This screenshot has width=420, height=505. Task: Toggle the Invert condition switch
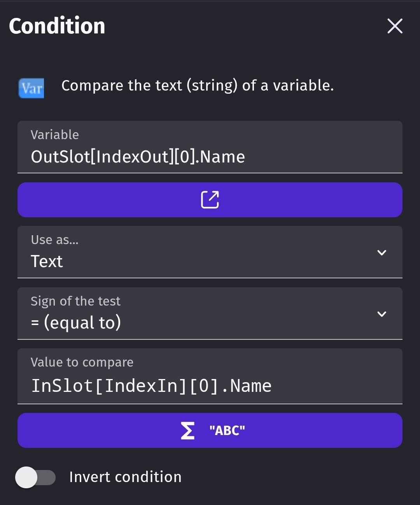(35, 477)
